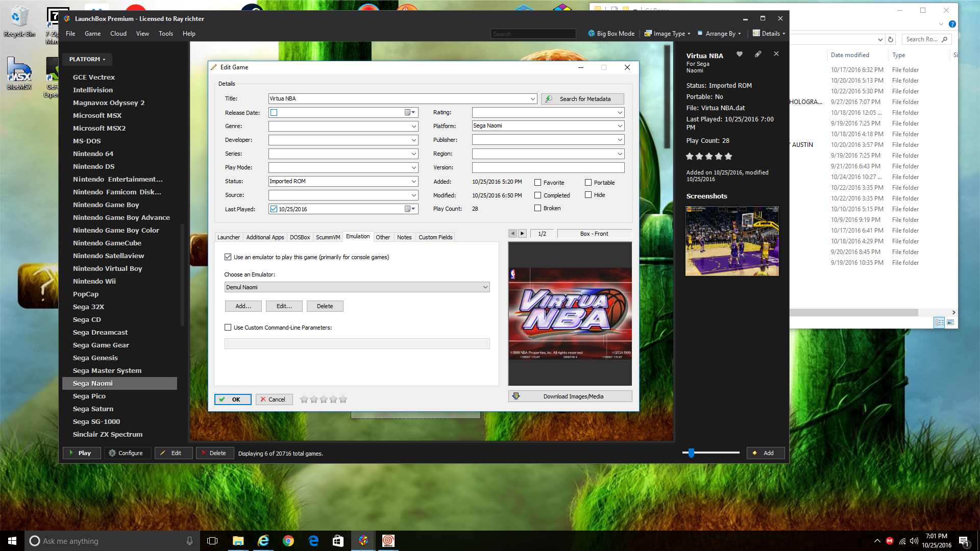Switch to the Launcher tab
This screenshot has height=551, width=980.
pyautogui.click(x=228, y=237)
